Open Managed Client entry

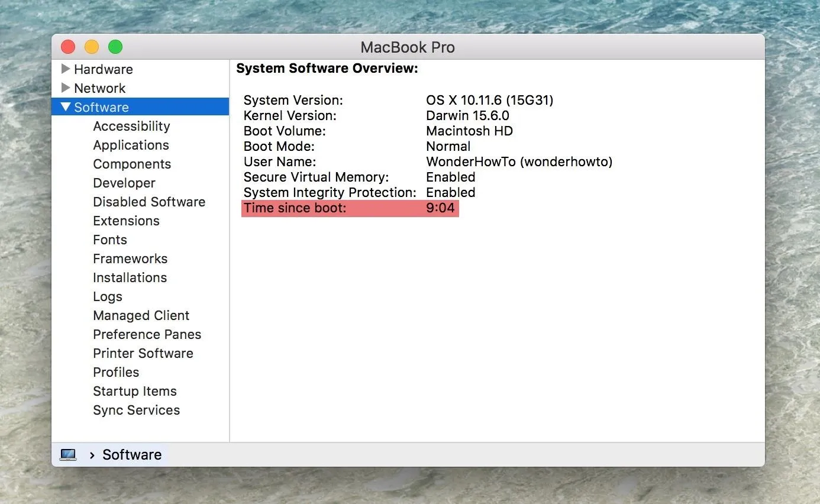[141, 315]
